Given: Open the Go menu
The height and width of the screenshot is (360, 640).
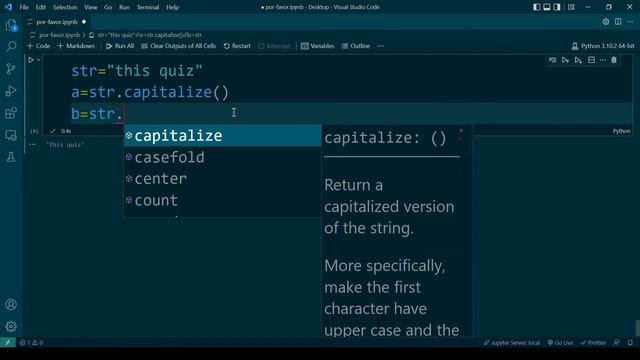Looking at the screenshot, I should pyautogui.click(x=108, y=7).
